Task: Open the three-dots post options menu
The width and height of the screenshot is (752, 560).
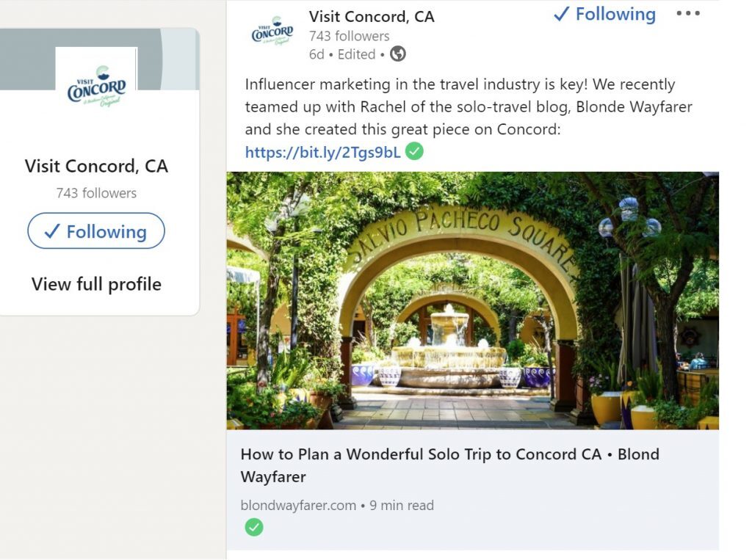Action: point(687,14)
